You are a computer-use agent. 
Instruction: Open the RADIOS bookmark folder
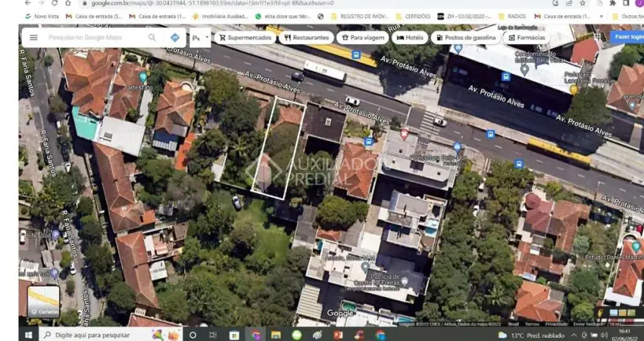(x=512, y=17)
